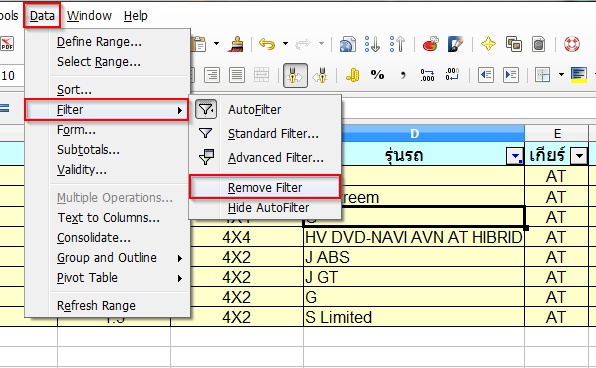
Task: Click the Hyperlink globe icon
Action: [347, 44]
